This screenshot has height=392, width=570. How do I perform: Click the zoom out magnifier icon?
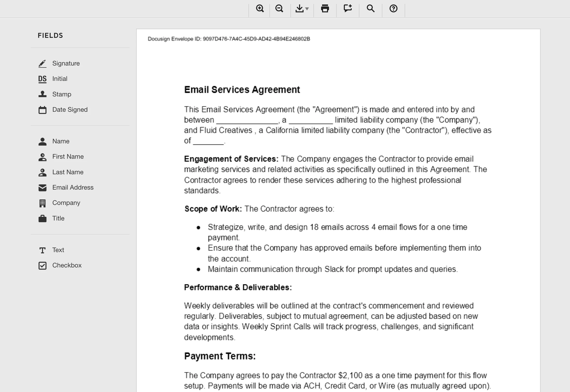(279, 9)
